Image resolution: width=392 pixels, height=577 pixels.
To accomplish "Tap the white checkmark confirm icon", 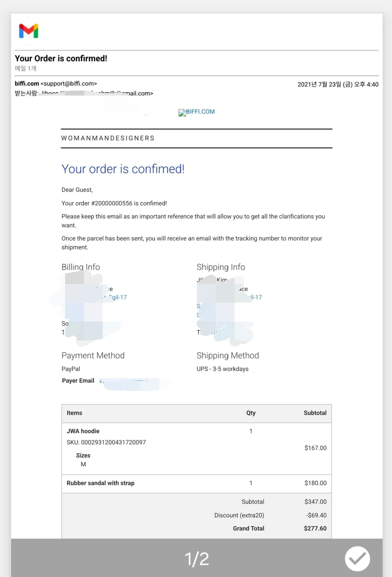I will click(357, 559).
